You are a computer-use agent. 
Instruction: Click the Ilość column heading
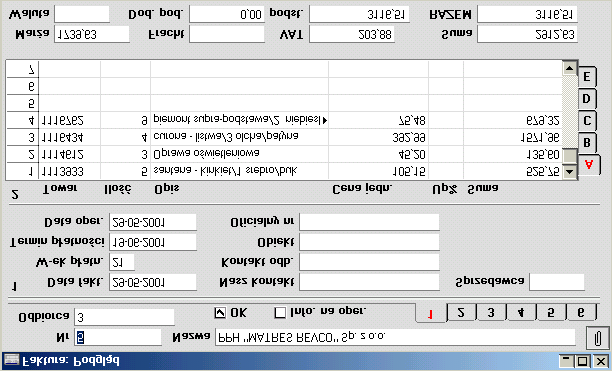118,189
